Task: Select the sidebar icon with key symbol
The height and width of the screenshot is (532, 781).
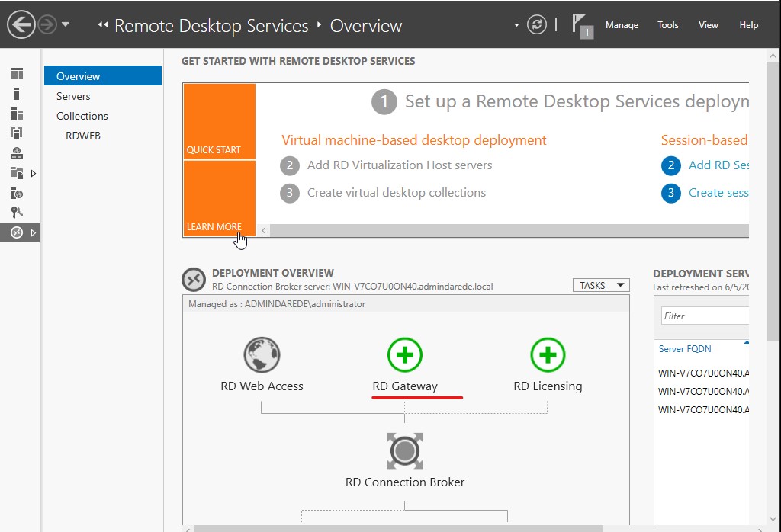Action: click(17, 213)
